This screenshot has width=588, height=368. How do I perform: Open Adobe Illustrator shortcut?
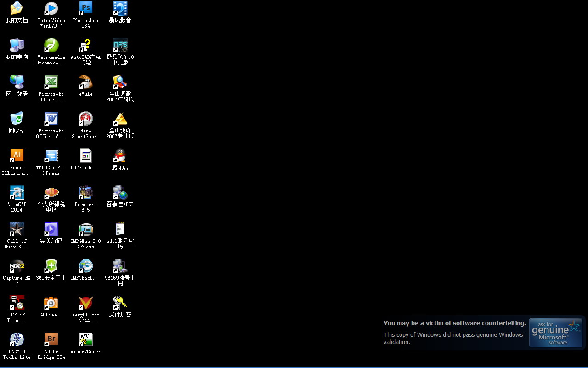[17, 155]
